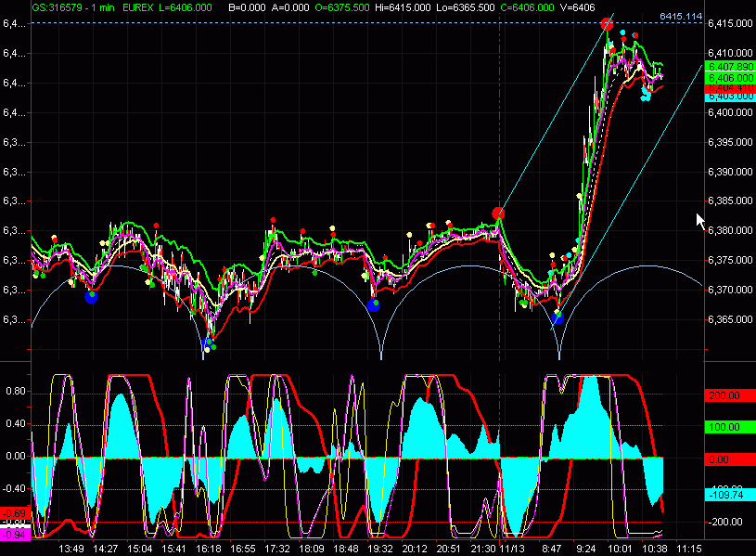This screenshot has width=756, height=556.
Task: Click the 16:55 time axis label
Action: 242,549
